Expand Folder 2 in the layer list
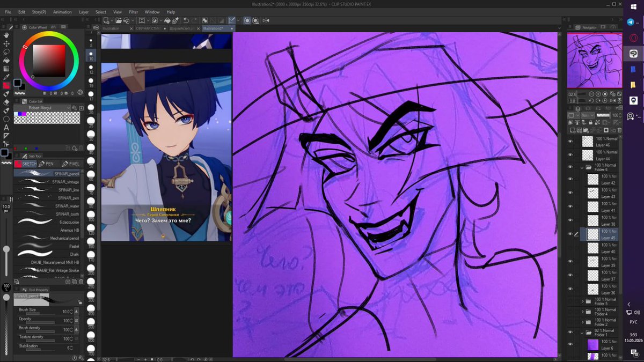This screenshot has height=362, width=644. point(582,322)
